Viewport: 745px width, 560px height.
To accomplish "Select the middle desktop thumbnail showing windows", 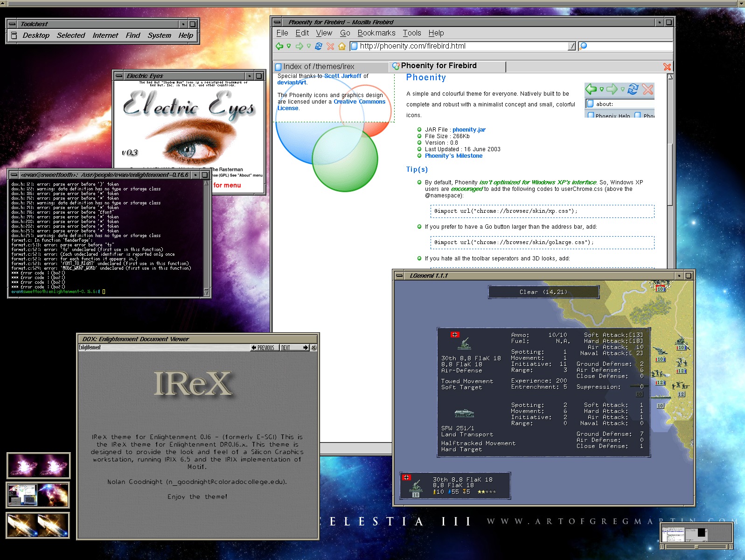I will pyautogui.click(x=38, y=495).
